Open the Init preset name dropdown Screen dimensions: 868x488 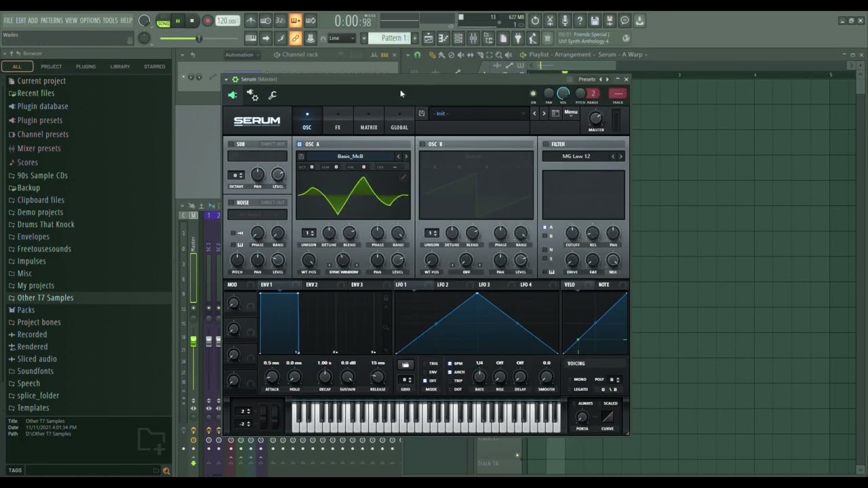(x=480, y=114)
